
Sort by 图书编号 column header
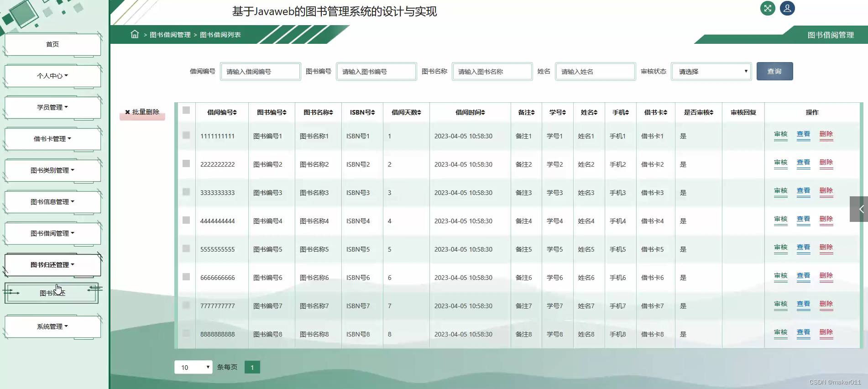[272, 112]
